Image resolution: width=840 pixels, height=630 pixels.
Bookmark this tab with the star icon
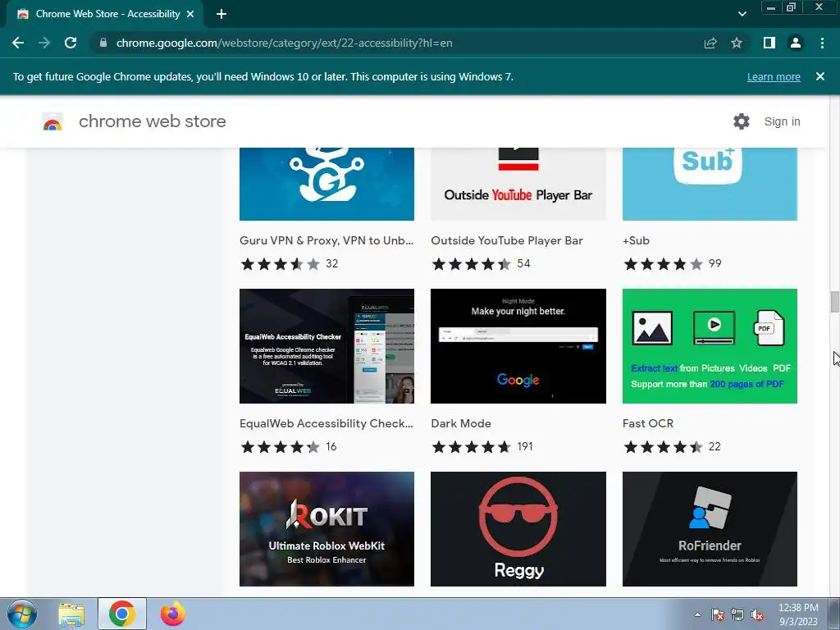pos(737,43)
